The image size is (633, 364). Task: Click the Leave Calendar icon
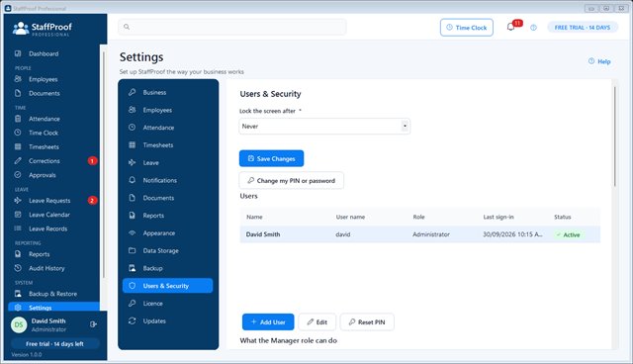pos(18,215)
